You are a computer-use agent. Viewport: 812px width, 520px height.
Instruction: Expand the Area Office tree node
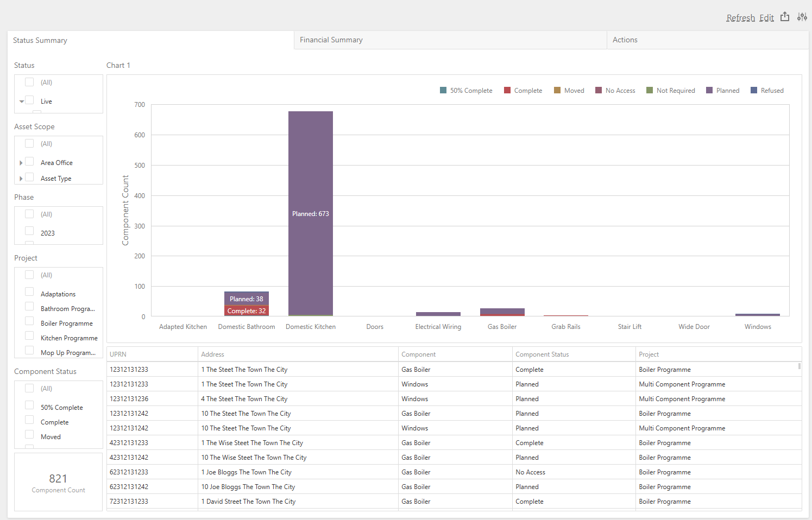point(21,163)
